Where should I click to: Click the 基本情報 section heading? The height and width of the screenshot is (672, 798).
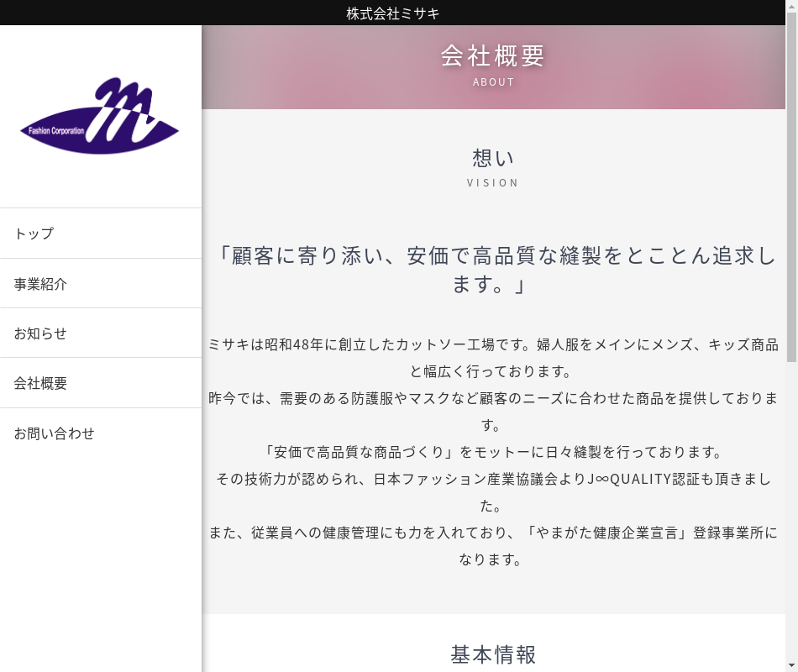pos(493,654)
